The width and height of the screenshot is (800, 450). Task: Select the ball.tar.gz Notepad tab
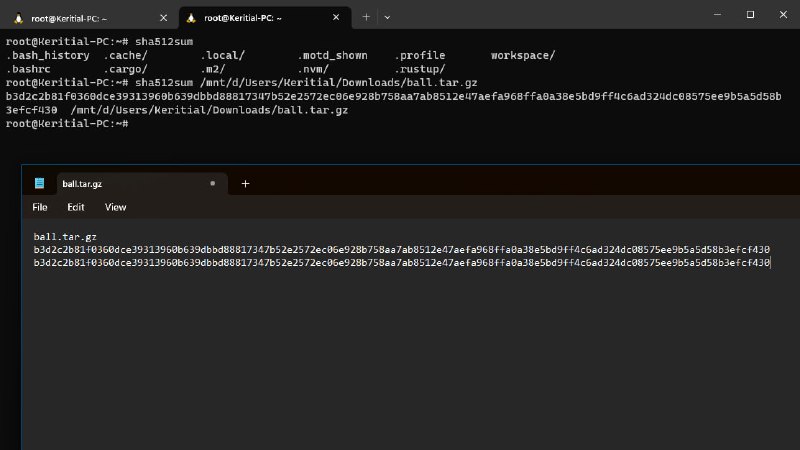[x=120, y=184]
